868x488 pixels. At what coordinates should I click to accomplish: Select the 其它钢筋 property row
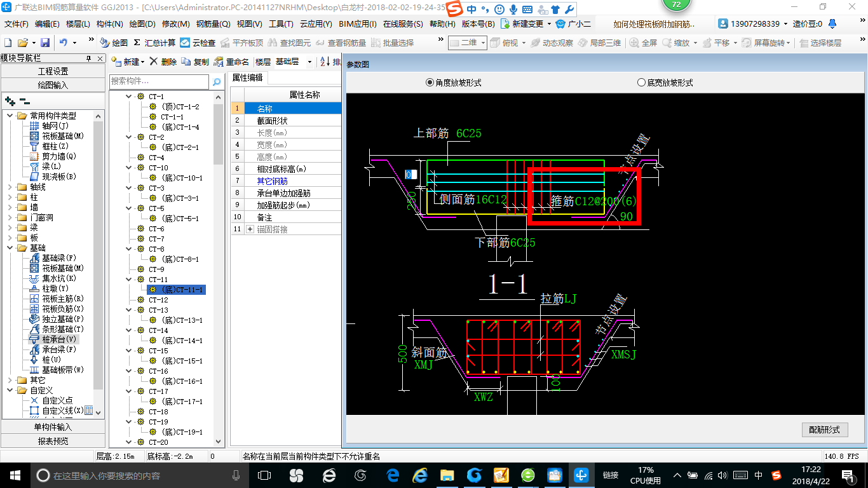(x=285, y=181)
